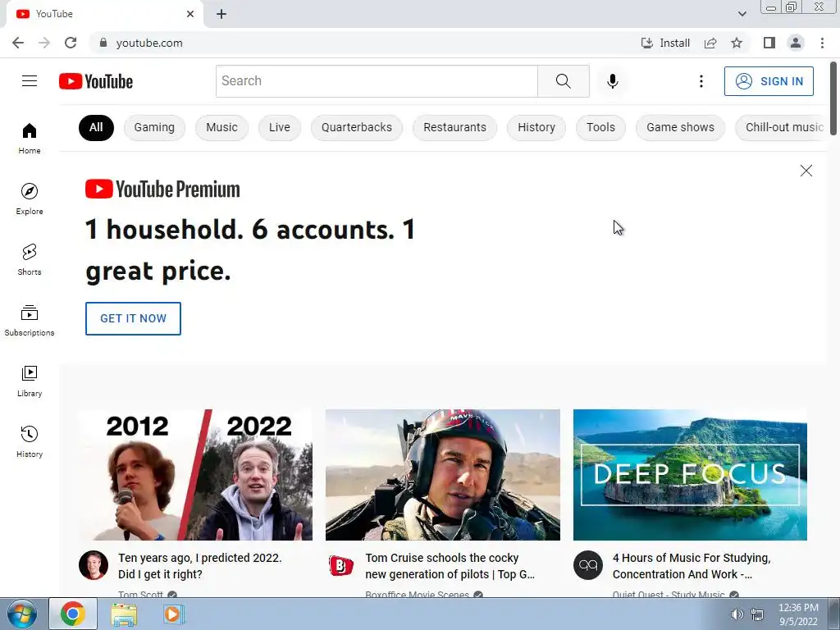The width and height of the screenshot is (840, 630).
Task: Click the volume speaker tray icon
Action: click(x=737, y=614)
